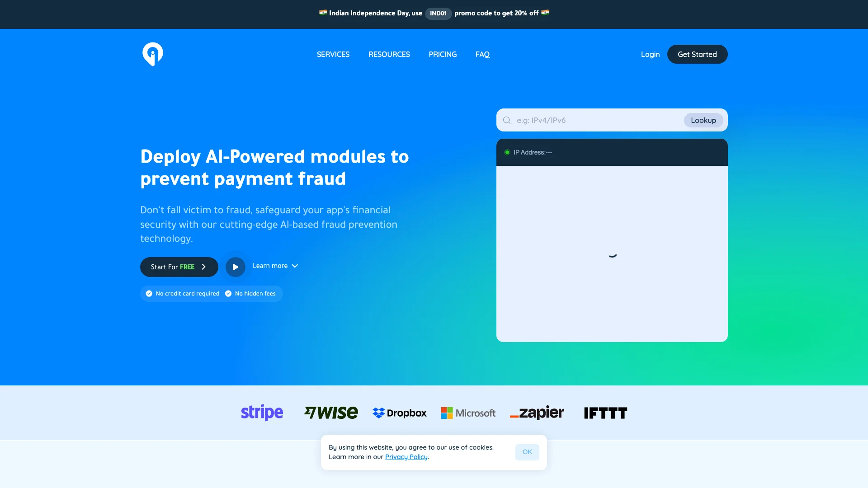Click the IFTTT partner logo icon
This screenshot has height=488, width=868.
(605, 413)
